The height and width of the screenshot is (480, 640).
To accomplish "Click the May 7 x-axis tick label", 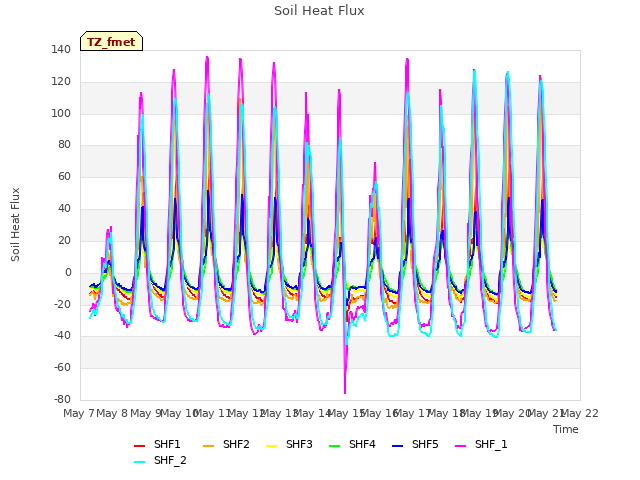I will tap(79, 413).
